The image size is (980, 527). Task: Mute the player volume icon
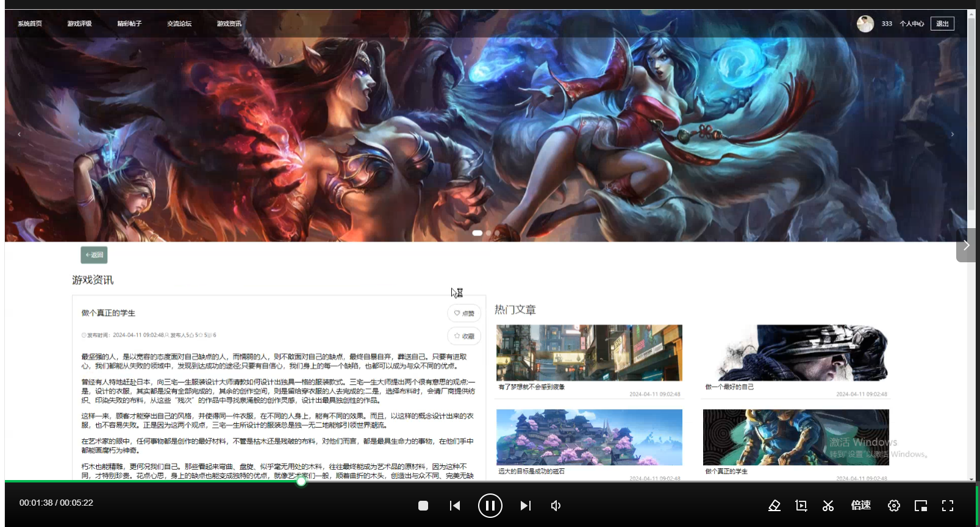(x=556, y=506)
